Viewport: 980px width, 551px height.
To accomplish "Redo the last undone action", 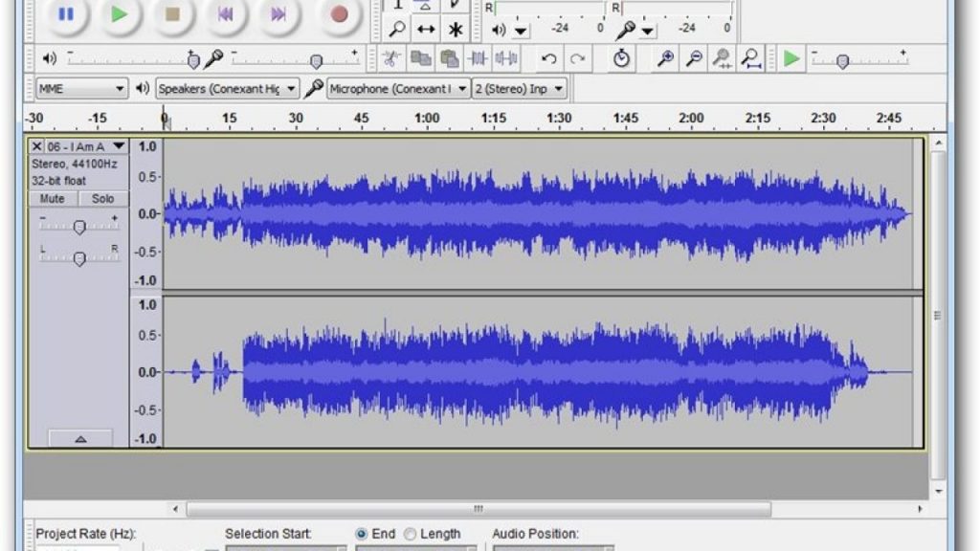I will point(577,58).
